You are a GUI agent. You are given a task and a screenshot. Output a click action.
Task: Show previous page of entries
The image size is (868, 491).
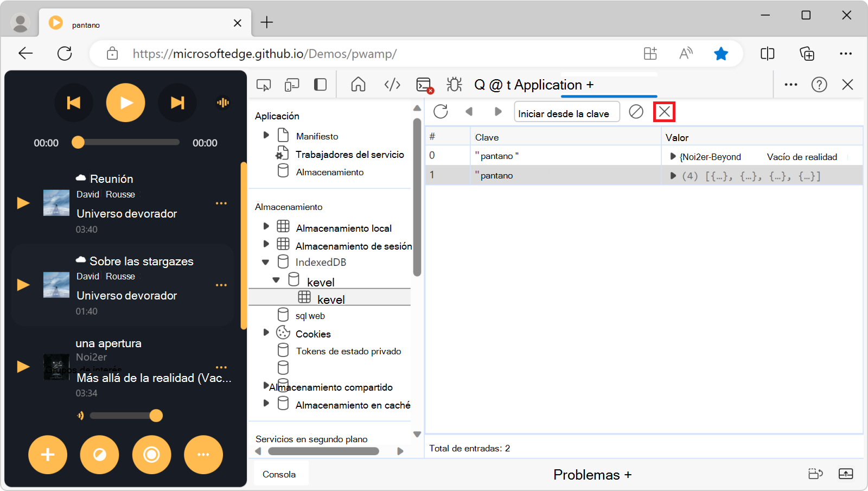coord(469,112)
